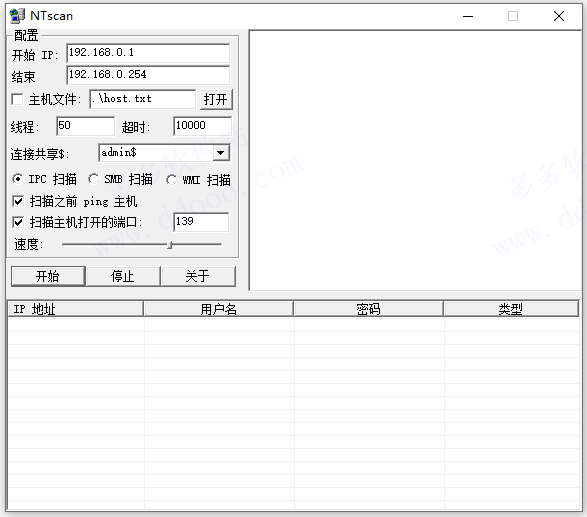Select the IPC 扫描 radio button

17,179
